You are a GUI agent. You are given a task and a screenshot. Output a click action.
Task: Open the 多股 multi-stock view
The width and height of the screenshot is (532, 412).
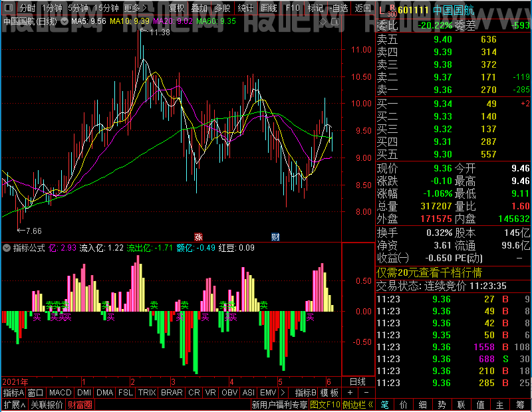[222, 8]
